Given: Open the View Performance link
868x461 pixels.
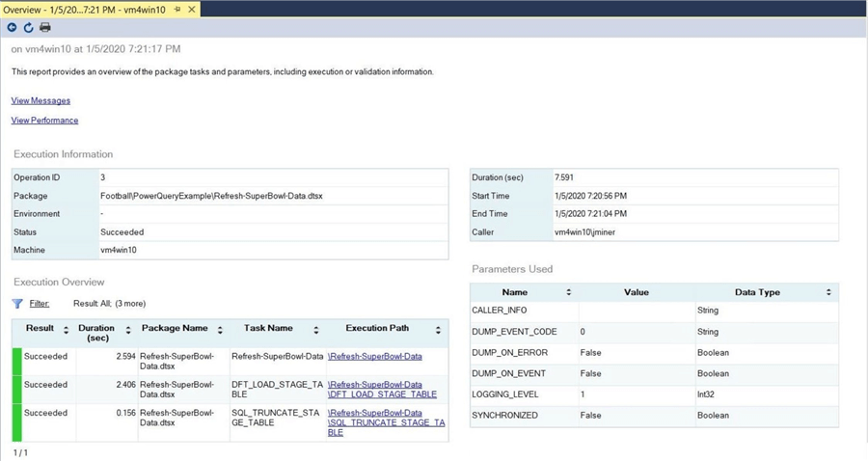Looking at the screenshot, I should [44, 121].
